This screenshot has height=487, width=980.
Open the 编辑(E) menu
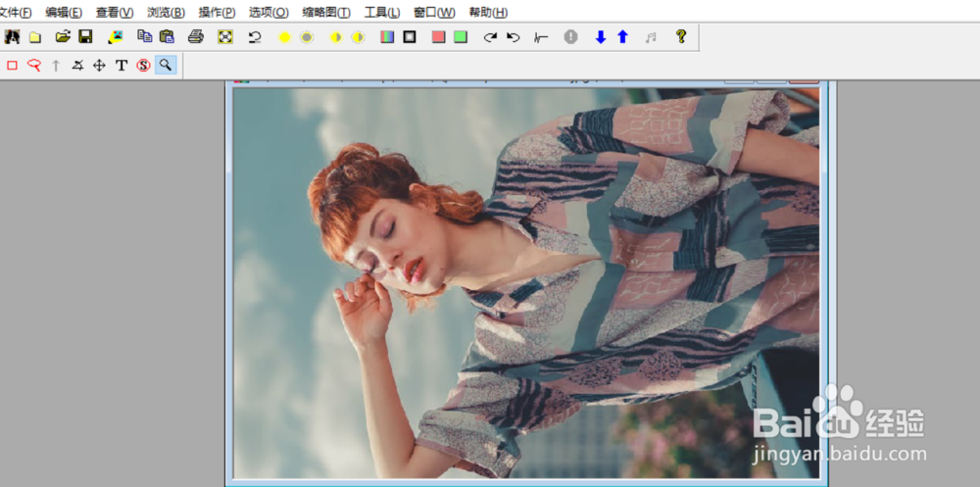(x=64, y=13)
